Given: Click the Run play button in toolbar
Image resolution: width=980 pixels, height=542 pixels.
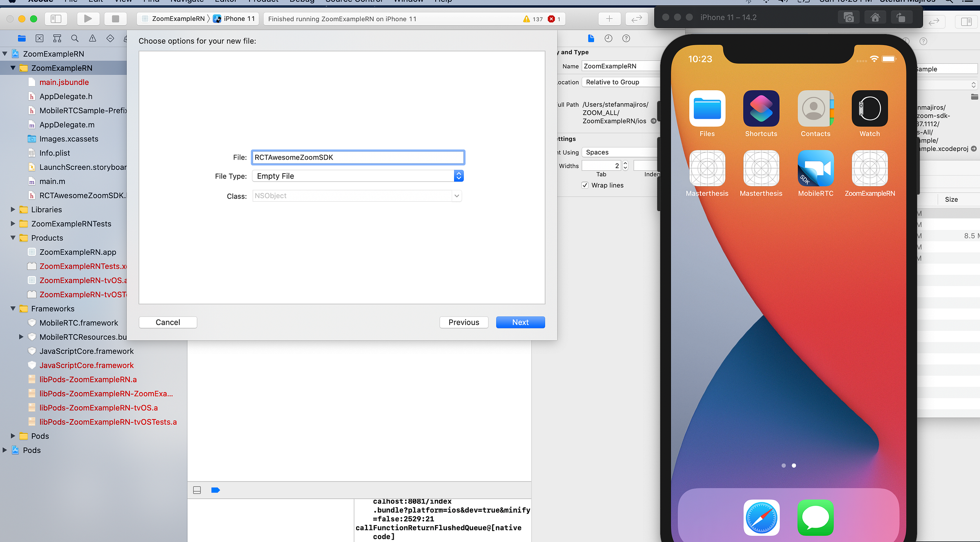Looking at the screenshot, I should tap(88, 19).
